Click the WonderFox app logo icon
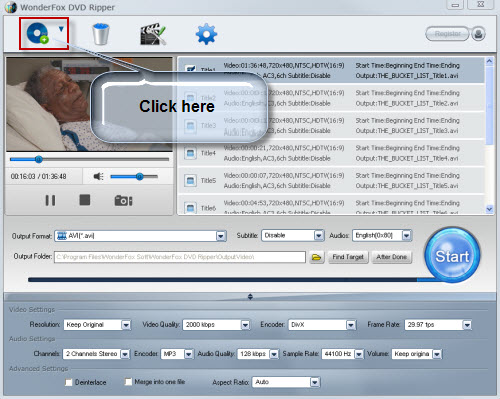This screenshot has height=399, width=500. 10,7
